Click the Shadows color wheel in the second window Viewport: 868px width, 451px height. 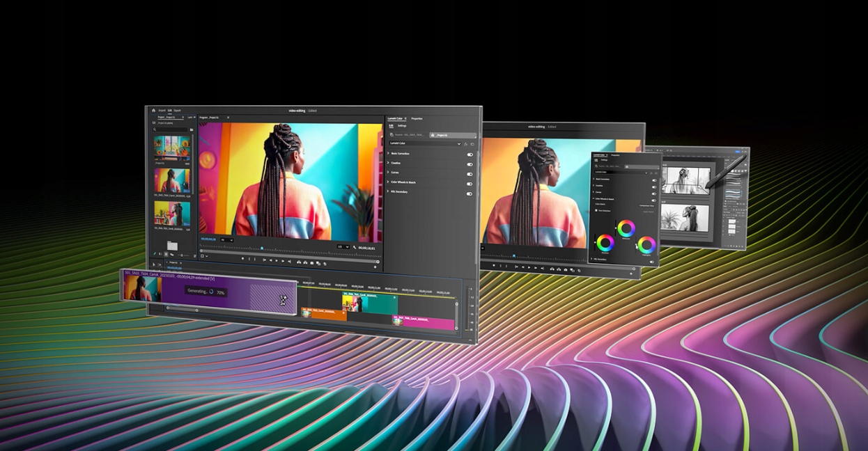tap(605, 243)
